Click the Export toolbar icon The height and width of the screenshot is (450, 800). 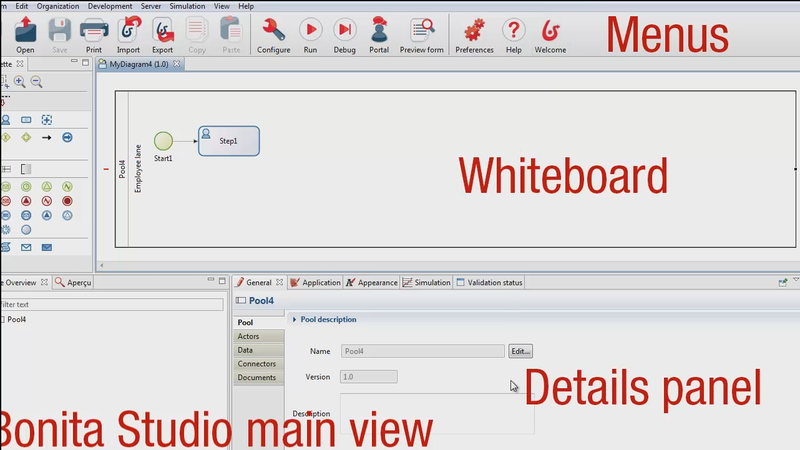click(162, 32)
